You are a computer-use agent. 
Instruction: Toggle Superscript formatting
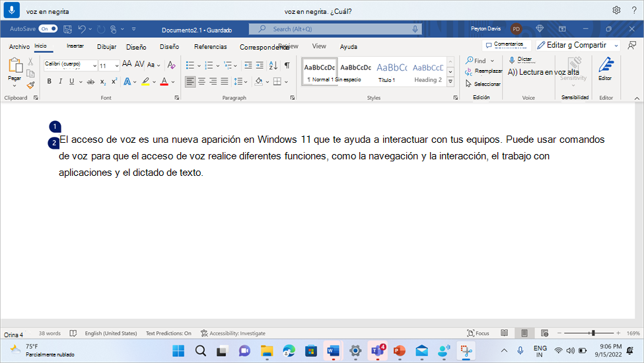[x=114, y=81]
